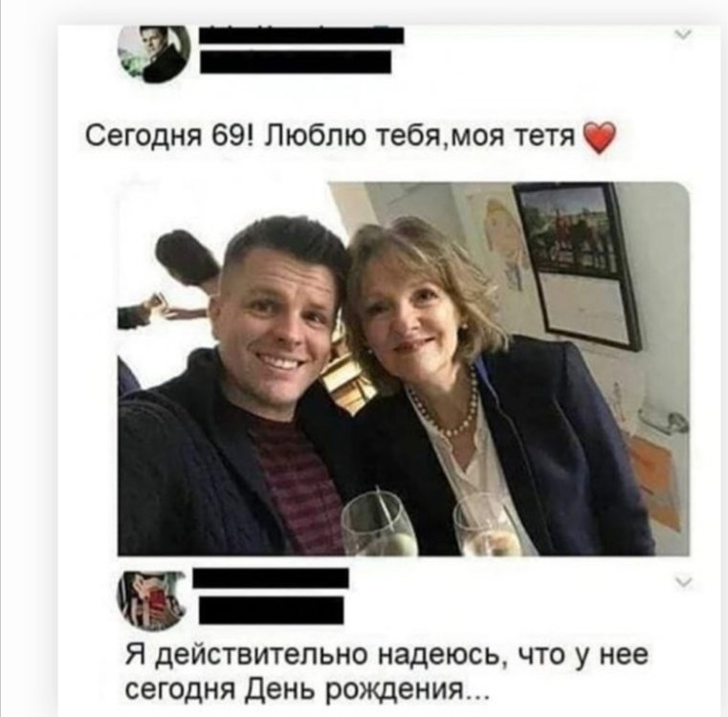Click the commenter's blacked-out handle bar
The width and height of the screenshot is (728, 717).
(272, 610)
